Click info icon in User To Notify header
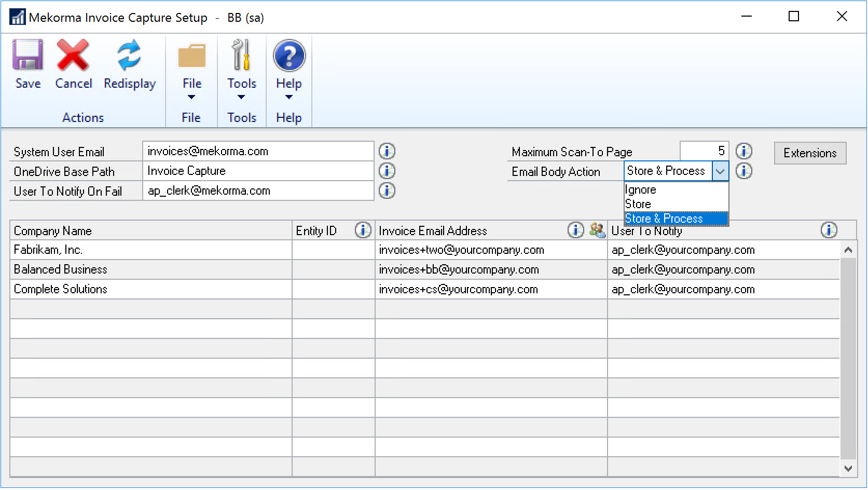 pos(829,230)
